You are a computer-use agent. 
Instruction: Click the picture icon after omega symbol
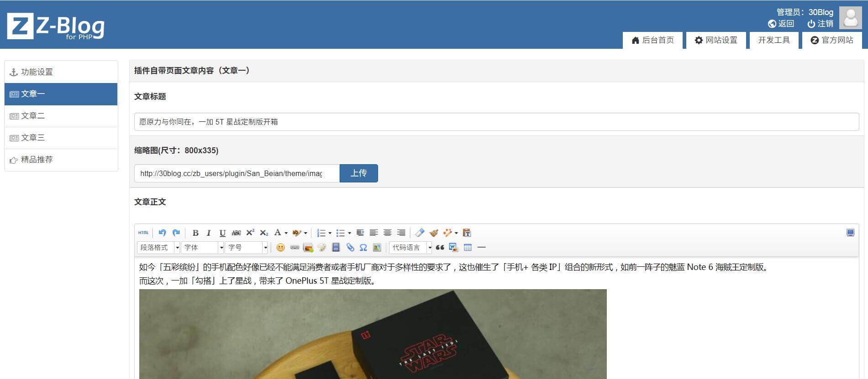point(377,247)
